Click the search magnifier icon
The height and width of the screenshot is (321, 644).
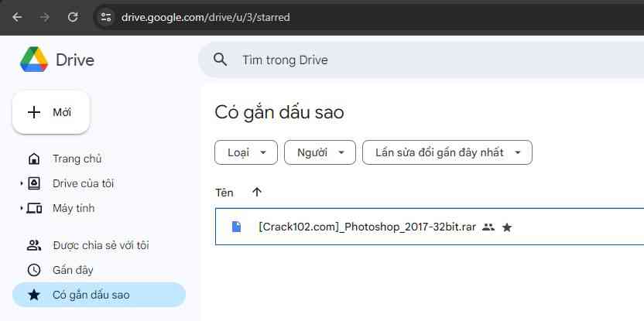coord(221,60)
